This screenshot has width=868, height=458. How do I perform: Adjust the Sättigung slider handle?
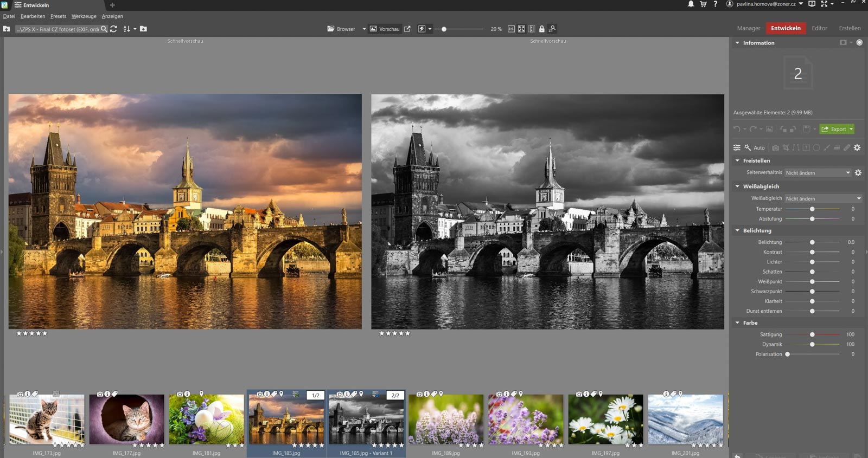coord(812,334)
